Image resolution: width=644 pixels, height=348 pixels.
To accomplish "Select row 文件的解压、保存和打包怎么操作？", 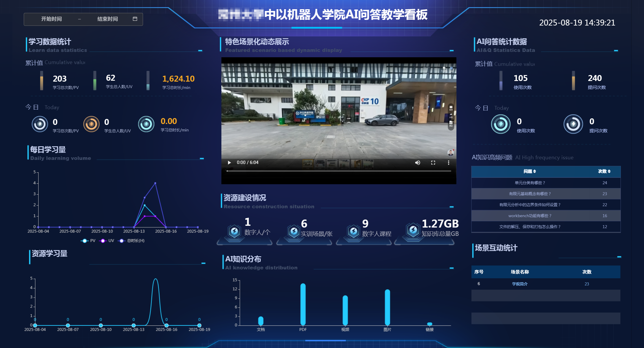I will (546, 227).
